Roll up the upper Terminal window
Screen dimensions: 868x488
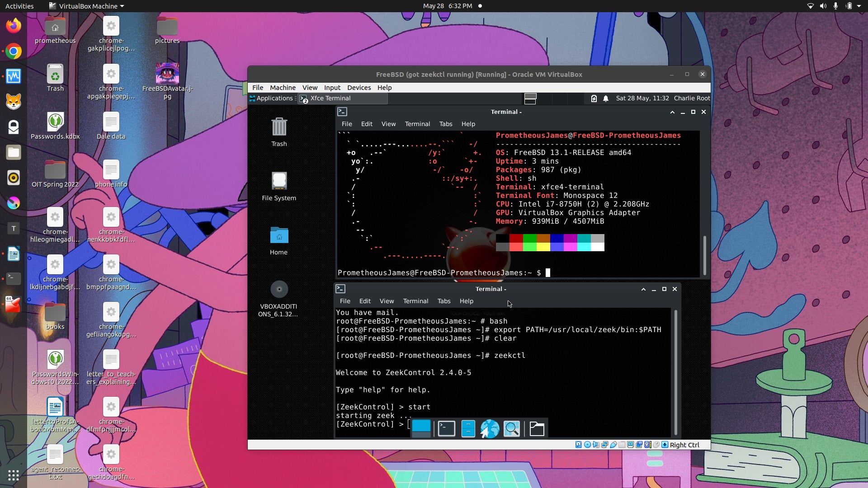pos(672,112)
